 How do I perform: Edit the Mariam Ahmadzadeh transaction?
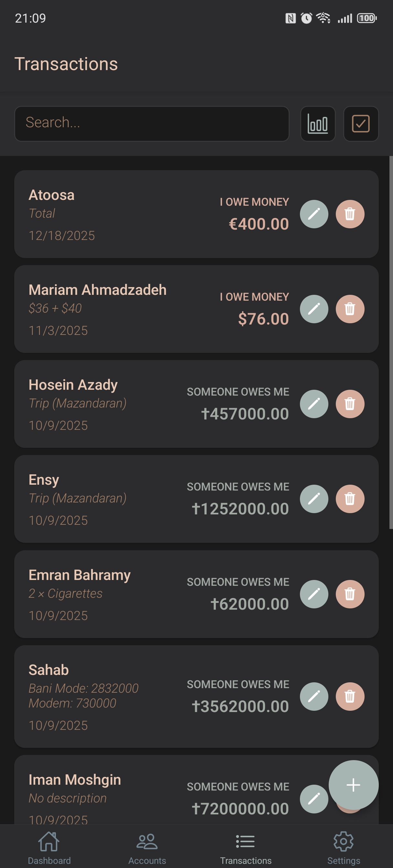pos(314,309)
